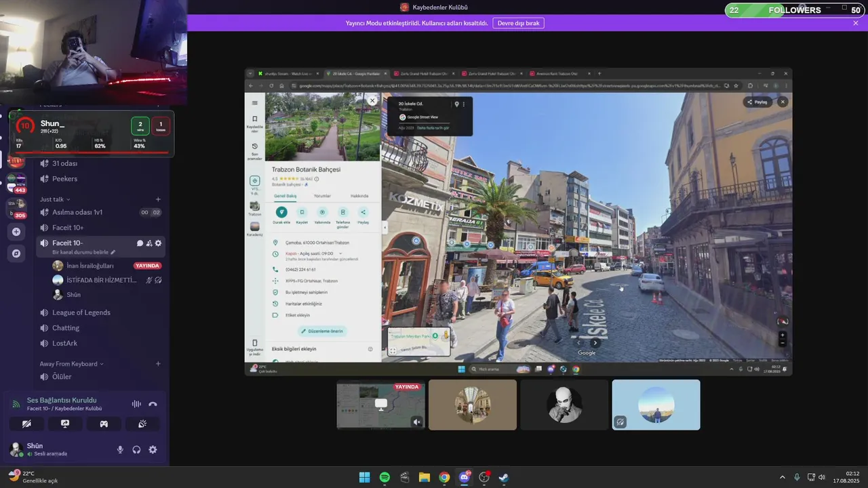This screenshot has width=868, height=488.
Task: Open Hakkında tab in shared Maps
Action: click(x=359, y=196)
